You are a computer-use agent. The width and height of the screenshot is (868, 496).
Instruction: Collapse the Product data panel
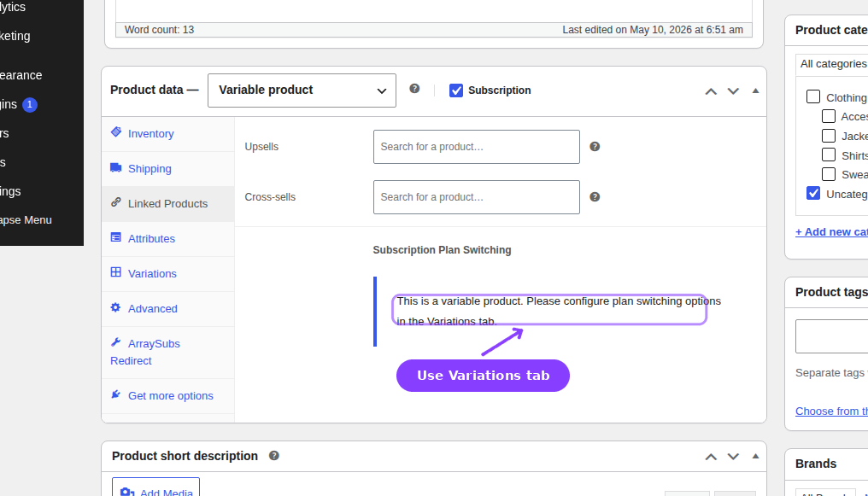point(755,90)
